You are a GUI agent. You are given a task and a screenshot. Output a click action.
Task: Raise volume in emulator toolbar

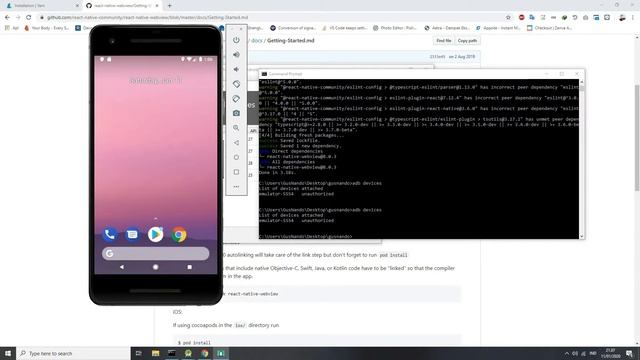click(236, 55)
